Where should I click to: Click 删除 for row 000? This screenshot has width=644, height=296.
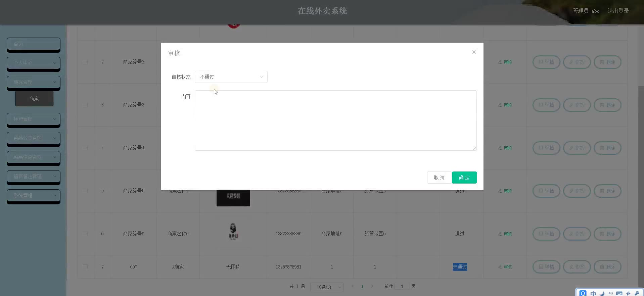(x=607, y=267)
